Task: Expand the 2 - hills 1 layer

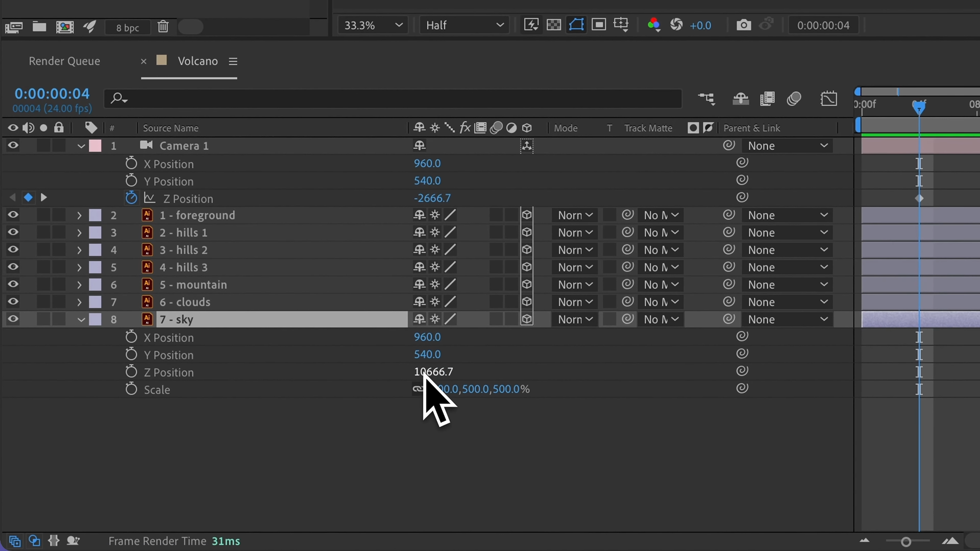Action: (79, 233)
